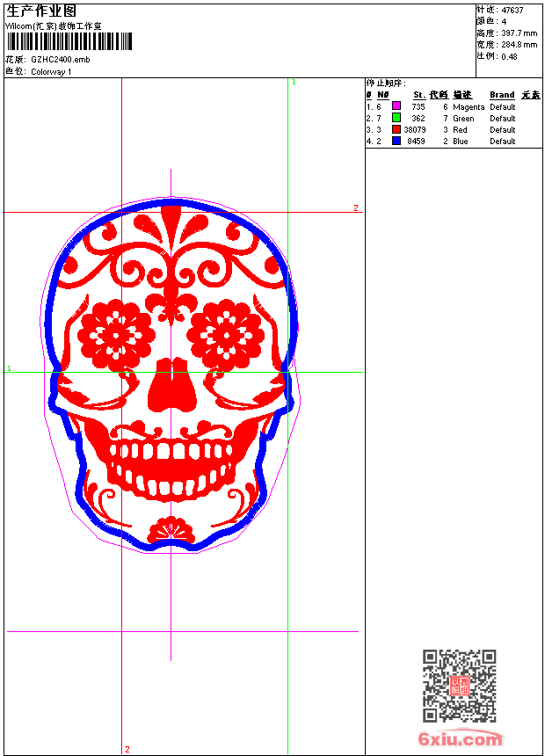Select the Red row stitch count 38079
The height and width of the screenshot is (756, 545).
tap(415, 129)
